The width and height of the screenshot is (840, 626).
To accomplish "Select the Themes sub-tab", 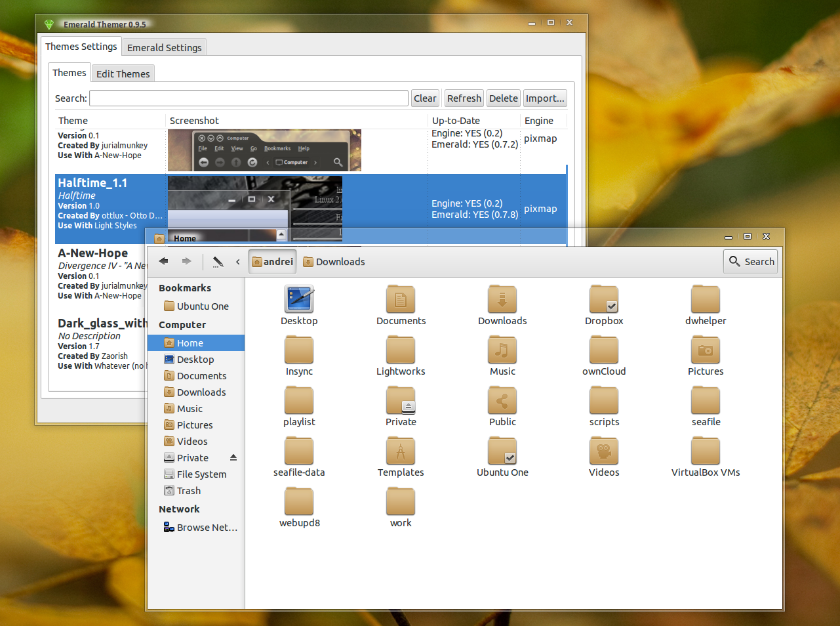I will click(x=69, y=73).
